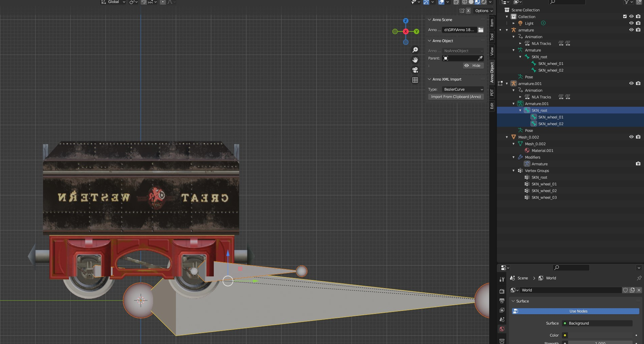
Task: Toggle the Use Nodes button
Action: [575, 311]
